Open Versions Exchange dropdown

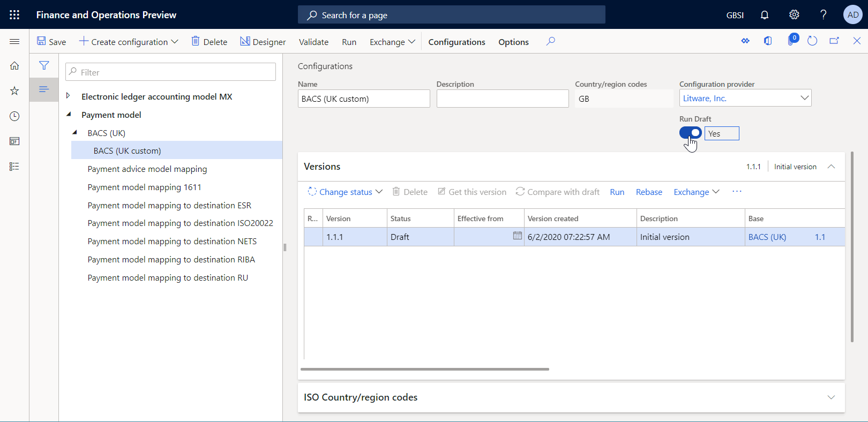pyautogui.click(x=697, y=192)
